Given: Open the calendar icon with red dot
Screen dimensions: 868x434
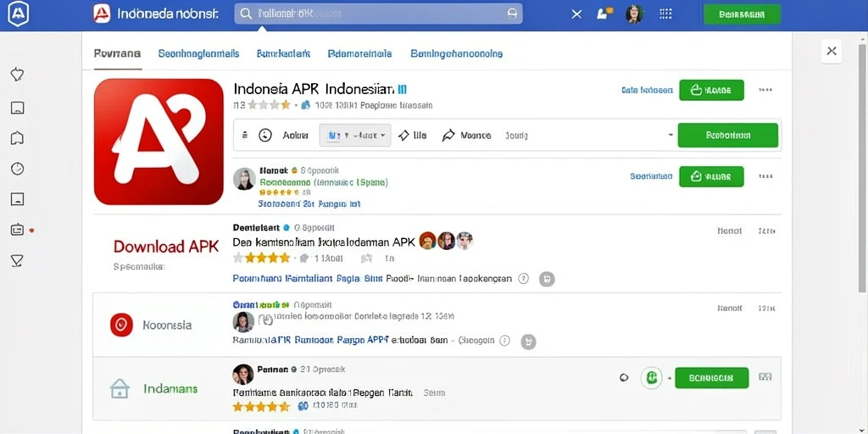Looking at the screenshot, I should 17,230.
